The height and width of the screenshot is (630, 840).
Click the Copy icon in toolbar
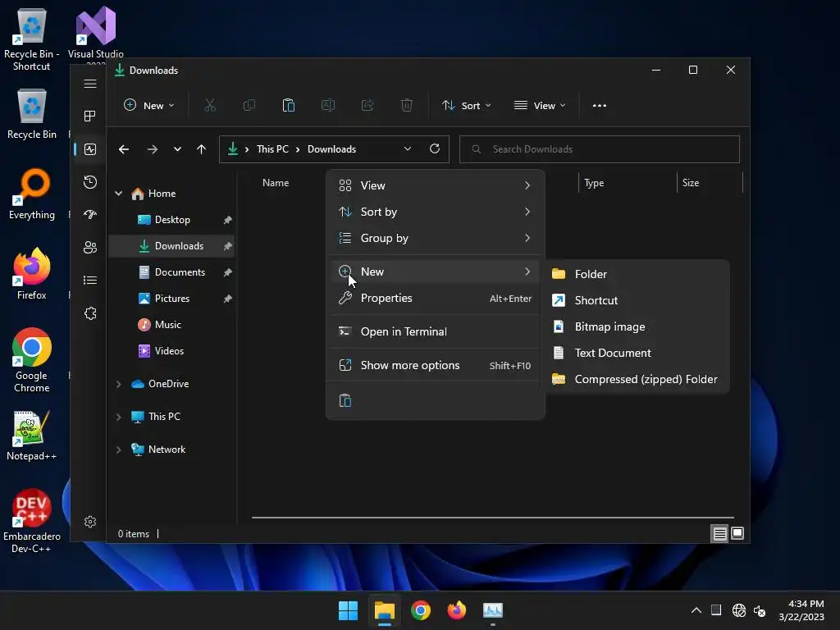tap(249, 106)
